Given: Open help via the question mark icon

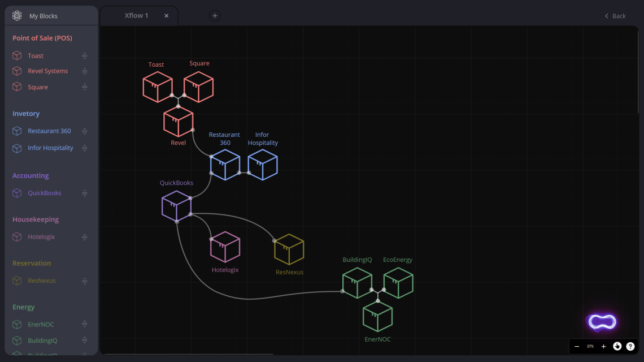Looking at the screenshot, I should [x=631, y=346].
